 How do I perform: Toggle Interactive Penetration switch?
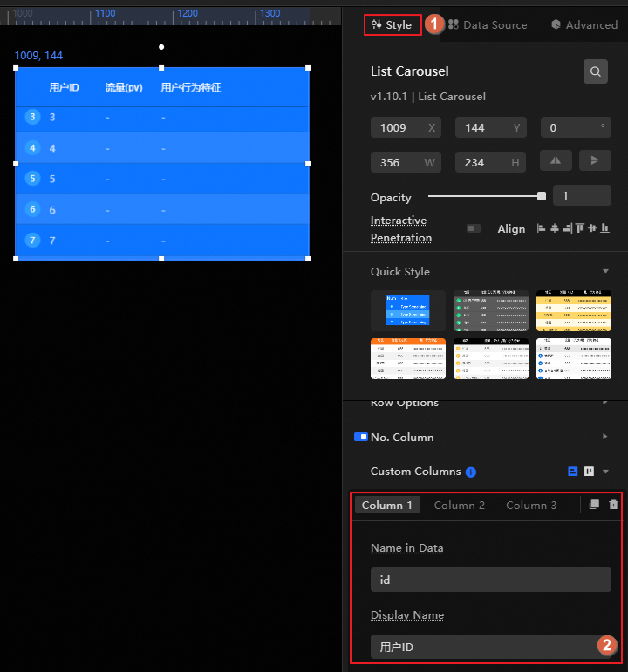click(x=474, y=228)
